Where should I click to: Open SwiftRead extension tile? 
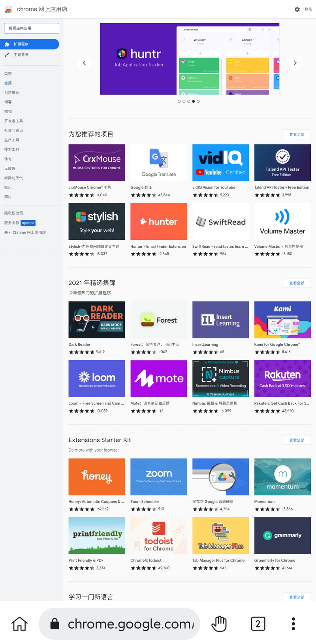coord(221,230)
